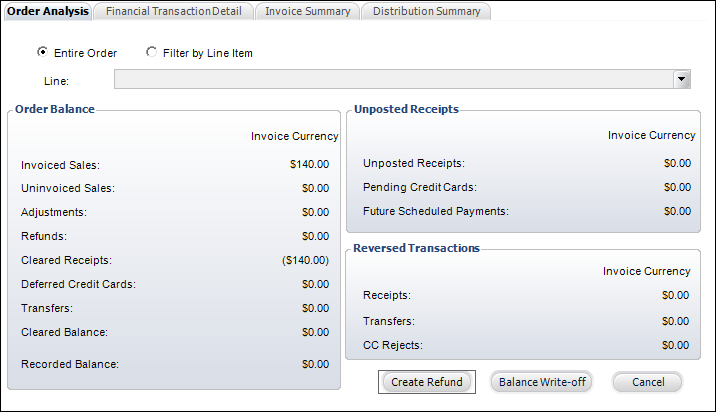The width and height of the screenshot is (716, 412).
Task: Select the Invoiced Sales amount $140.00
Action: [x=309, y=164]
